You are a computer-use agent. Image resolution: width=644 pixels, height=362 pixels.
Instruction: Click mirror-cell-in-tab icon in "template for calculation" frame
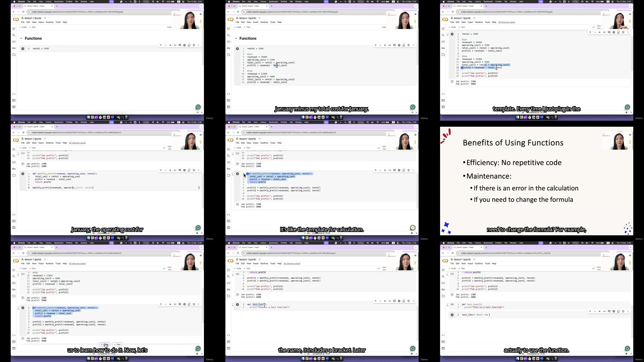[x=404, y=170]
